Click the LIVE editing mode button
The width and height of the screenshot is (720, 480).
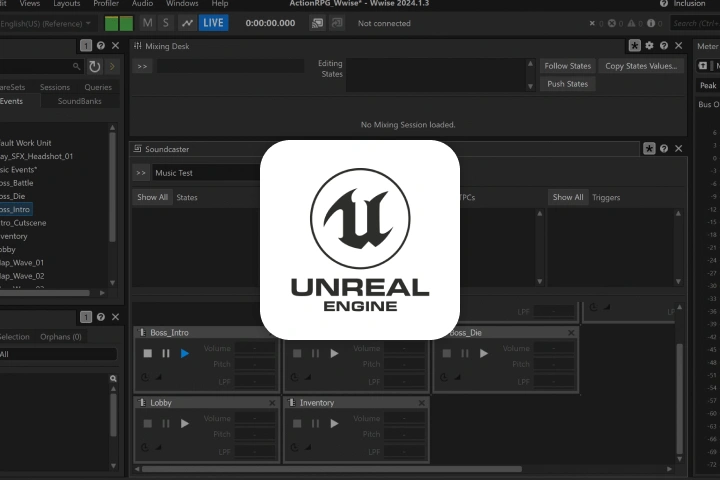pyautogui.click(x=214, y=23)
